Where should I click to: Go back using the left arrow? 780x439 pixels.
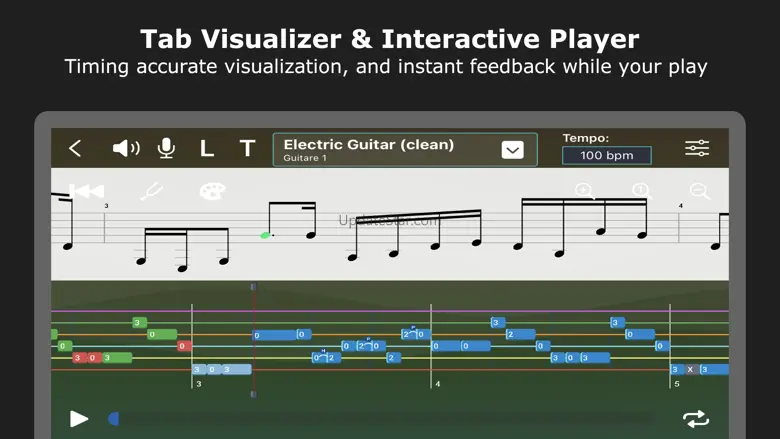pos(75,149)
